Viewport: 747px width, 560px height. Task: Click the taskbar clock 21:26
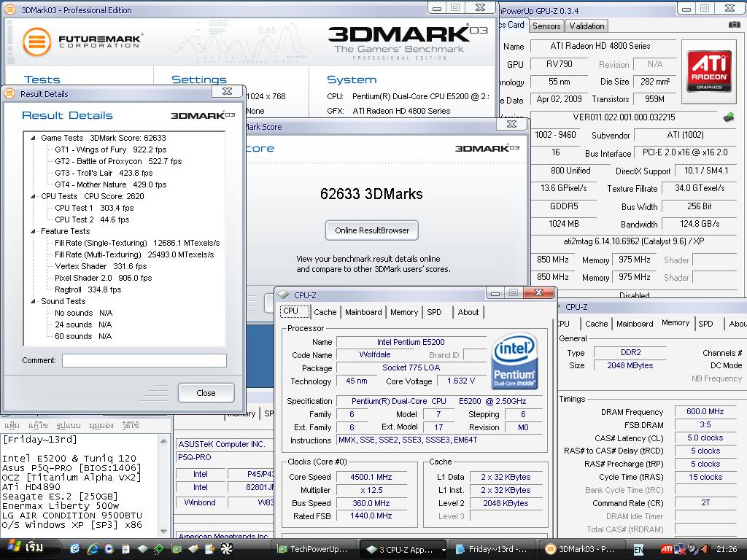point(727,550)
